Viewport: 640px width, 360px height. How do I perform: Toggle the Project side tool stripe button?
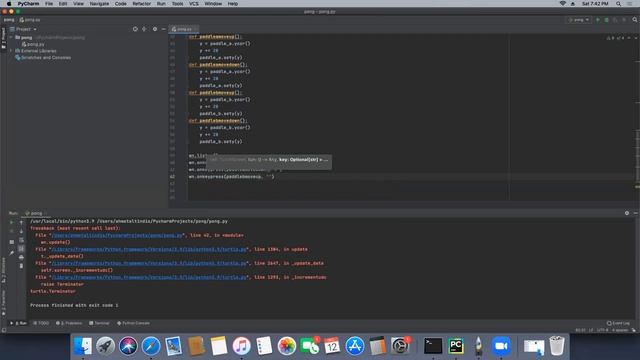[x=3, y=38]
